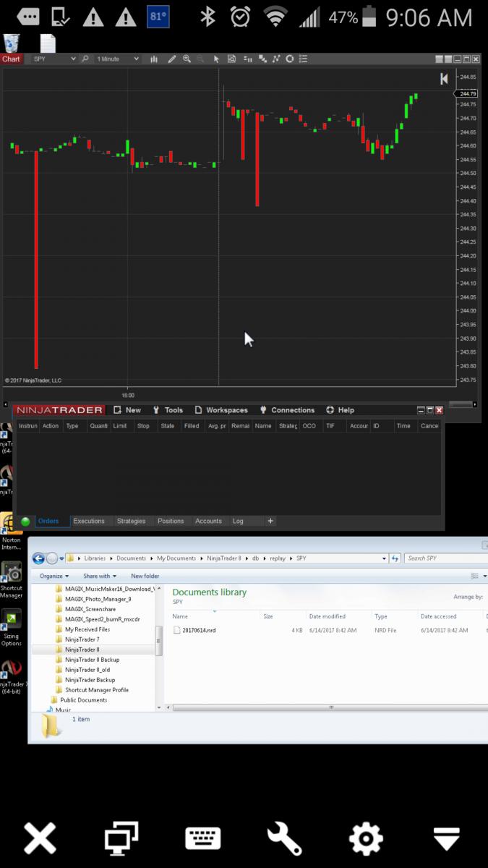Screen dimensions: 488x868
Task: Click the Chart title tab label
Action: pyautogui.click(x=11, y=59)
